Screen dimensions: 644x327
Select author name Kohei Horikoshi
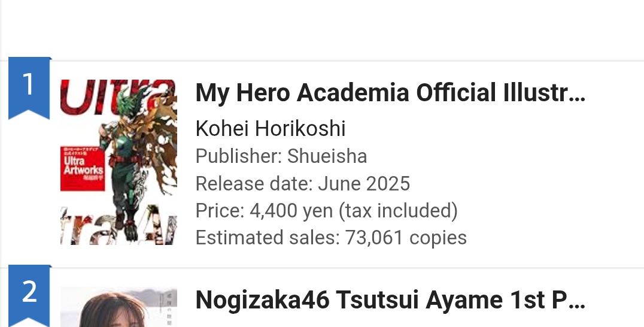click(x=271, y=129)
